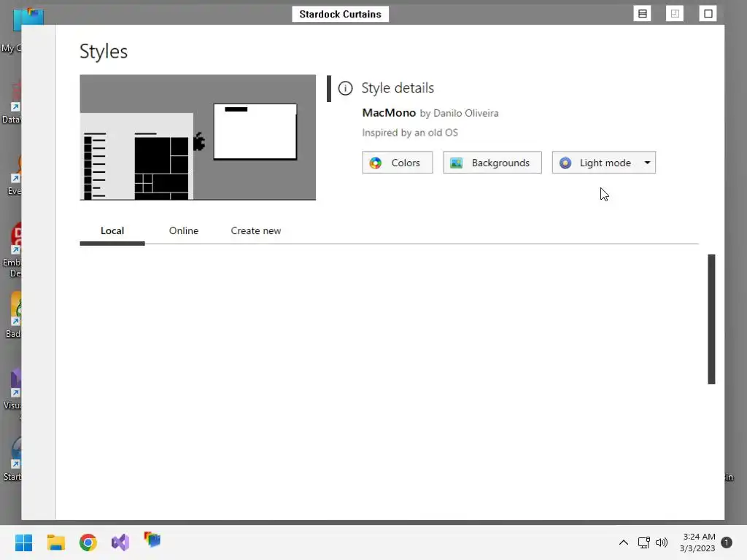Launch Google Chrome from the taskbar
Viewport: 747px width, 560px height.
(88, 542)
